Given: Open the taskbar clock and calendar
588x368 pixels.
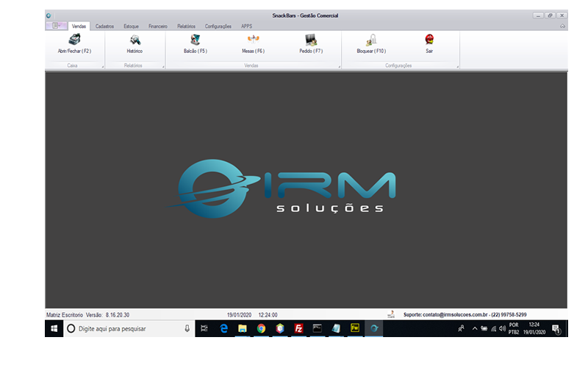Looking at the screenshot, I should pyautogui.click(x=534, y=328).
